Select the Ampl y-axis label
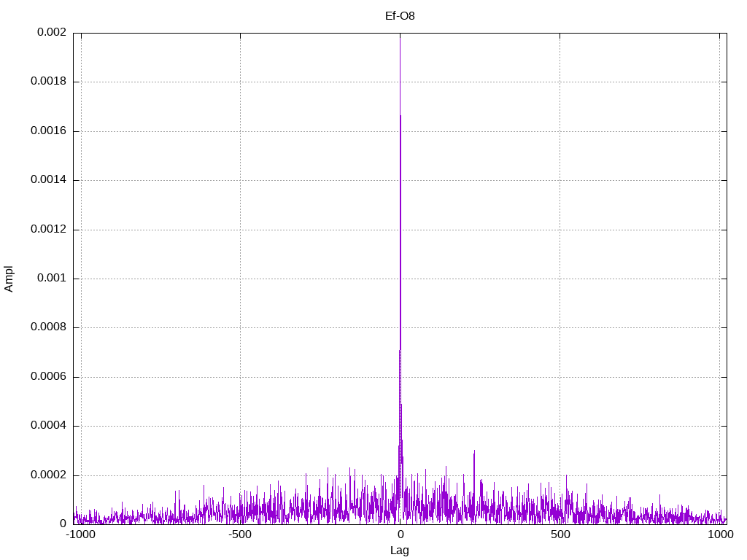 point(9,279)
